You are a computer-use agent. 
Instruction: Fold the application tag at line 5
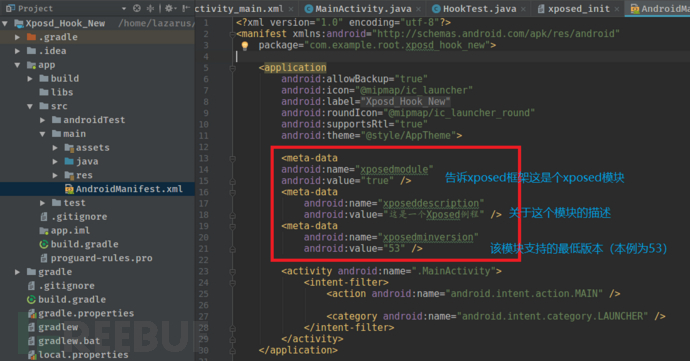tap(232, 68)
